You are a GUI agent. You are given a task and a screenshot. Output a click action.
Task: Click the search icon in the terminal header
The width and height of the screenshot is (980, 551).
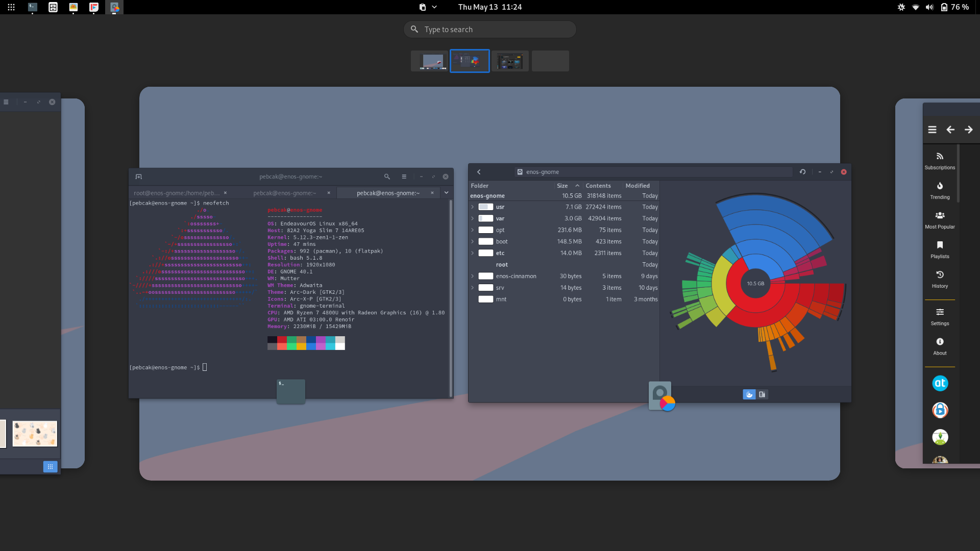387,177
